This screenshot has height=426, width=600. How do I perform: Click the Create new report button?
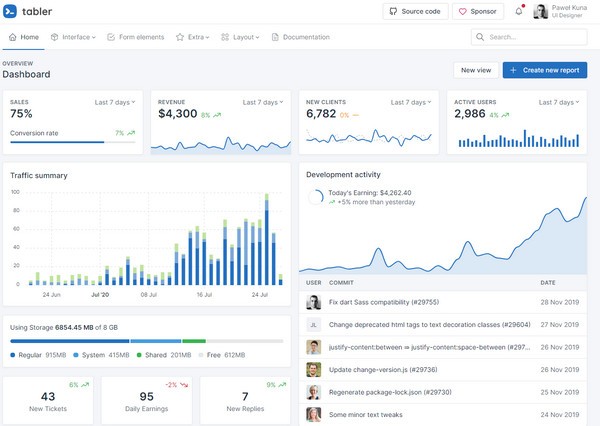click(545, 70)
